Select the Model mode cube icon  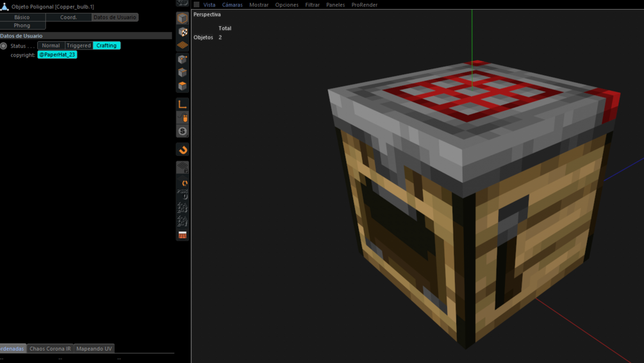(x=183, y=18)
